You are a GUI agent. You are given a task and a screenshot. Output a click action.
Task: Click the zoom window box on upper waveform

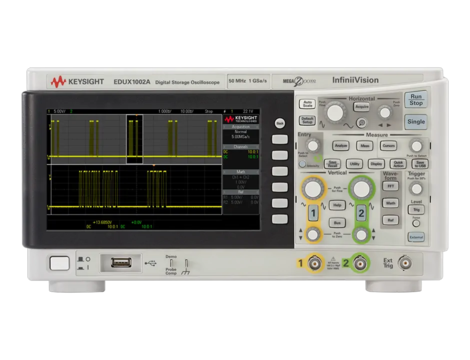[x=135, y=139]
